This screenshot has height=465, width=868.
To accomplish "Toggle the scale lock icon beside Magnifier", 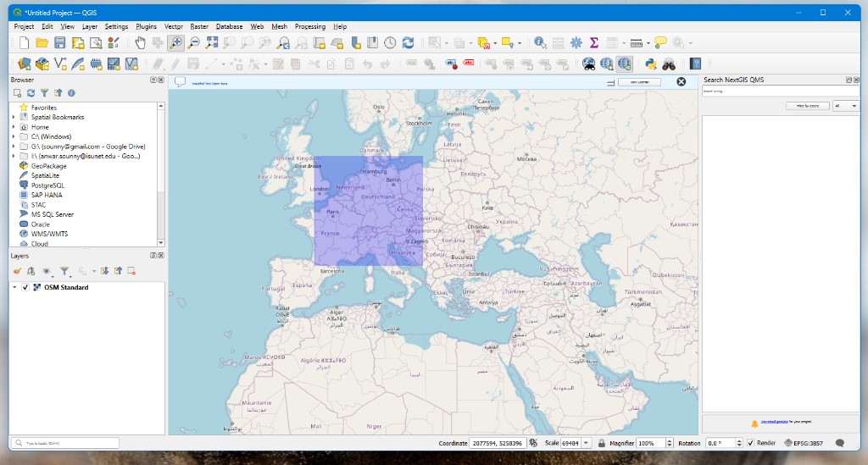I will [x=600, y=443].
